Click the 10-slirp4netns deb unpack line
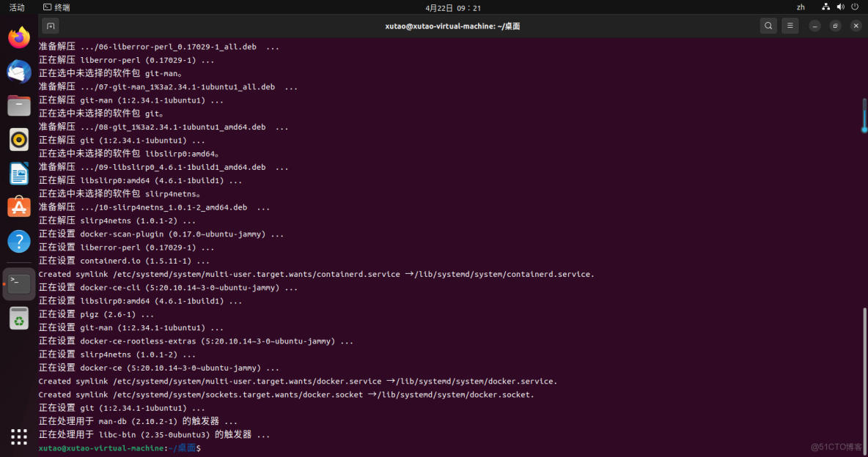The image size is (868, 457). 155,207
